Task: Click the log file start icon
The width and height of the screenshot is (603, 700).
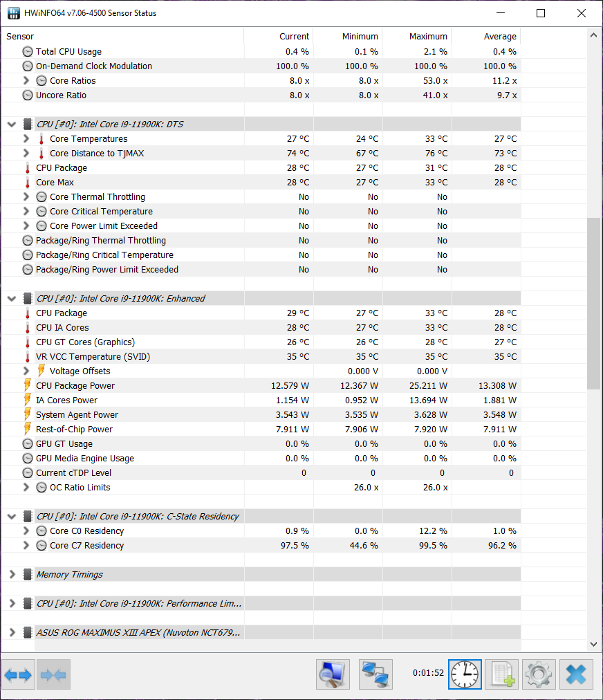Action: coord(501,675)
